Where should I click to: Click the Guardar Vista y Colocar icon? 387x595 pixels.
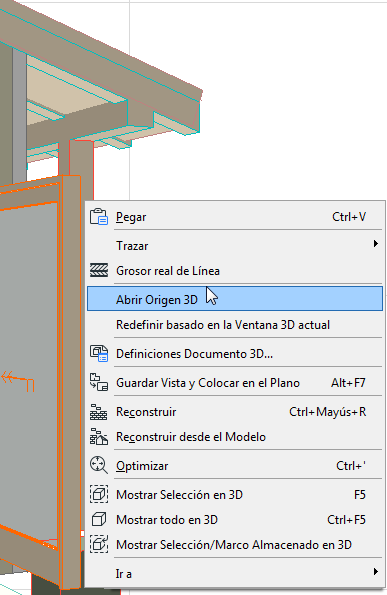click(99, 382)
